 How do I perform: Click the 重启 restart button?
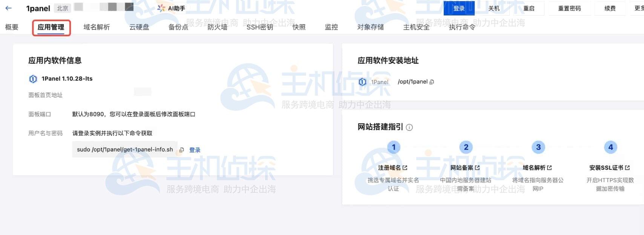[x=529, y=8]
